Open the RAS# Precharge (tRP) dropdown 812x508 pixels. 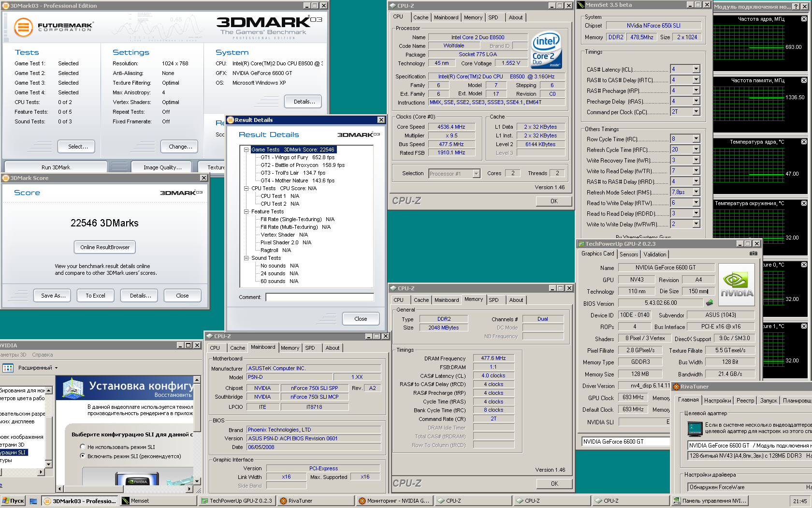click(696, 90)
